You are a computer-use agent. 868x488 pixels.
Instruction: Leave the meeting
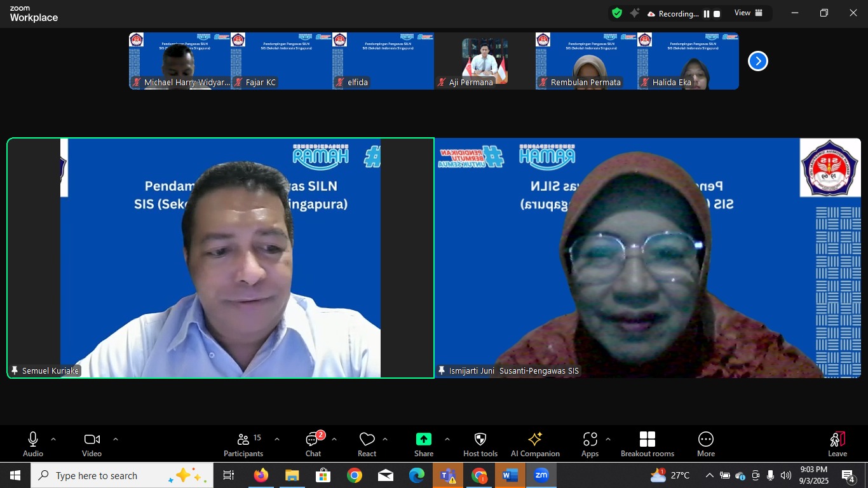837,444
